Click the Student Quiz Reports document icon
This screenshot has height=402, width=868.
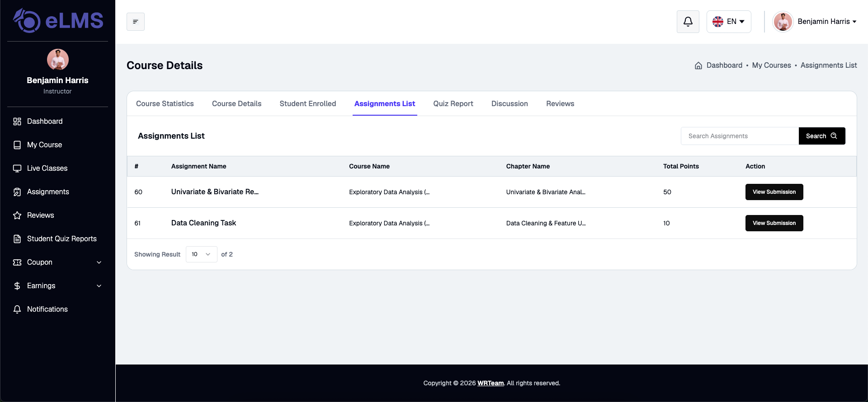[17, 239]
